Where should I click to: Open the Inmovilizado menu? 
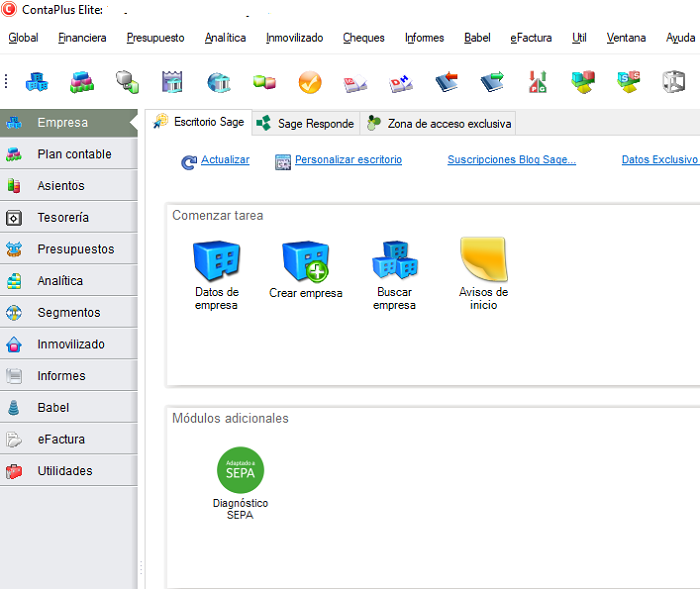(294, 38)
